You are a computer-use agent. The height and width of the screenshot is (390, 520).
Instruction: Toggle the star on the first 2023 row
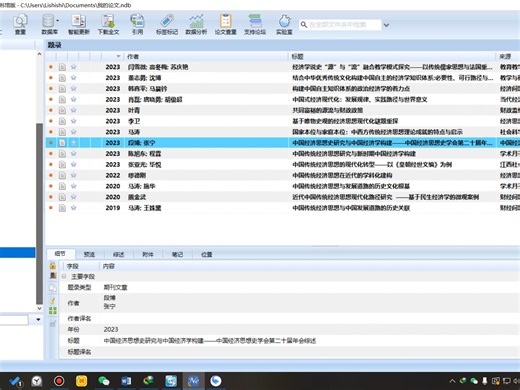[x=74, y=67]
